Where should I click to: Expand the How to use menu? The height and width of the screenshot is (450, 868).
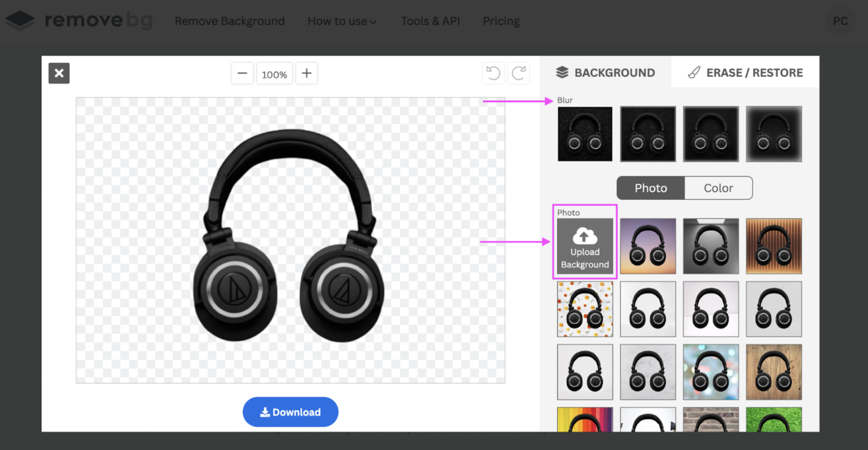pyautogui.click(x=342, y=21)
